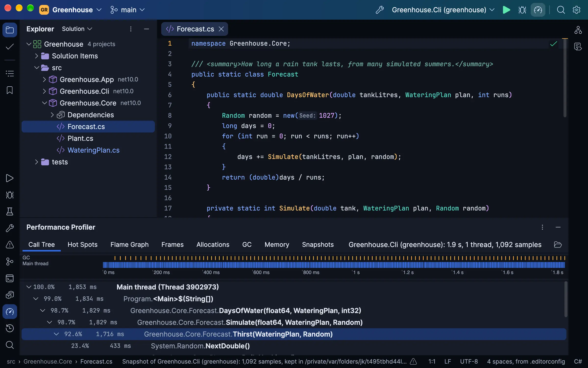Click the Profile gauge button in top toolbar
588x368 pixels.
(x=538, y=10)
